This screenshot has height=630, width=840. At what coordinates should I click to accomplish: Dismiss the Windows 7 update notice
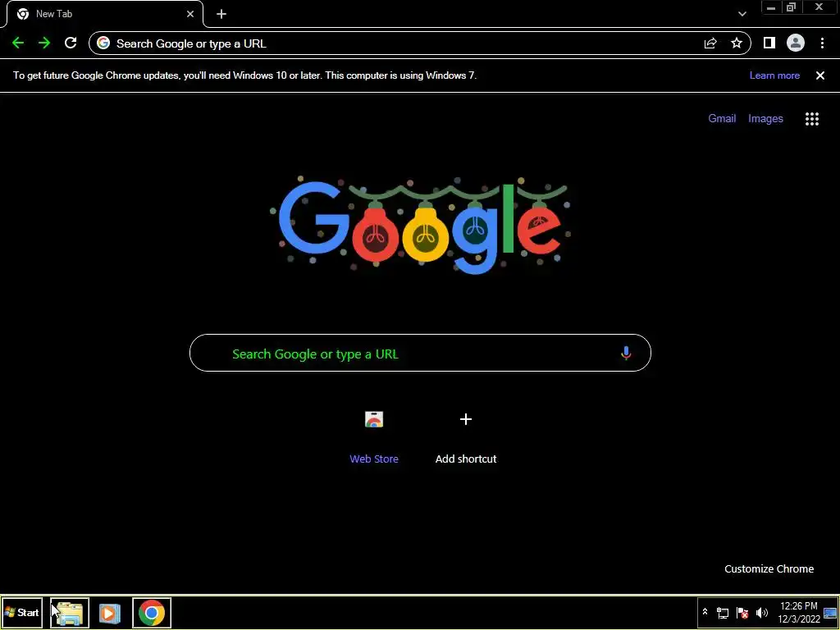(820, 75)
